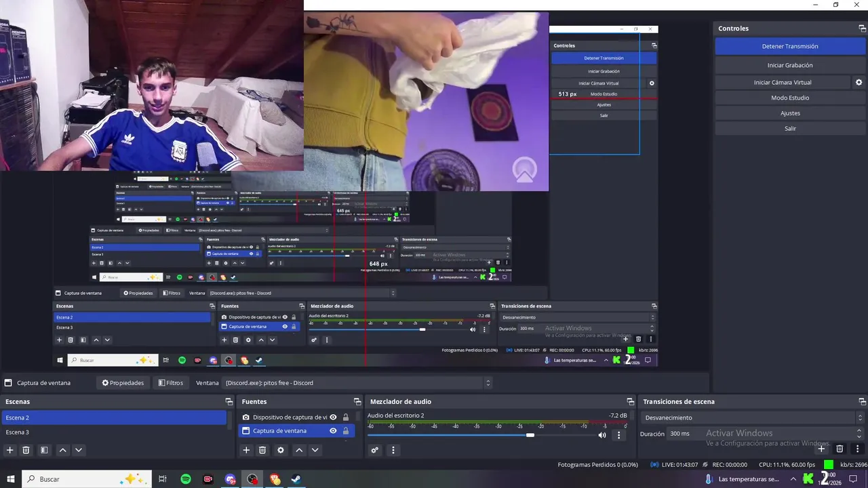Open the weather temperature widget in taskbar
This screenshot has width=868, height=488.
coord(743,479)
